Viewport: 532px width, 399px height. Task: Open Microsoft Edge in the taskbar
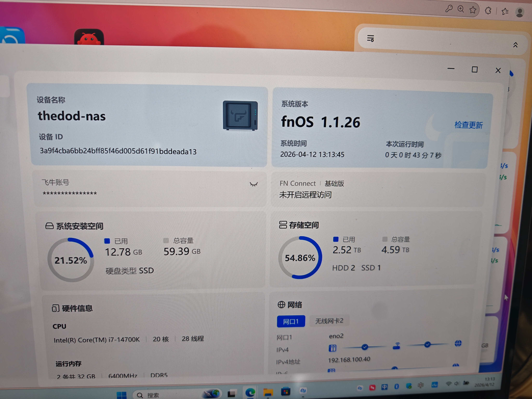coord(250,393)
